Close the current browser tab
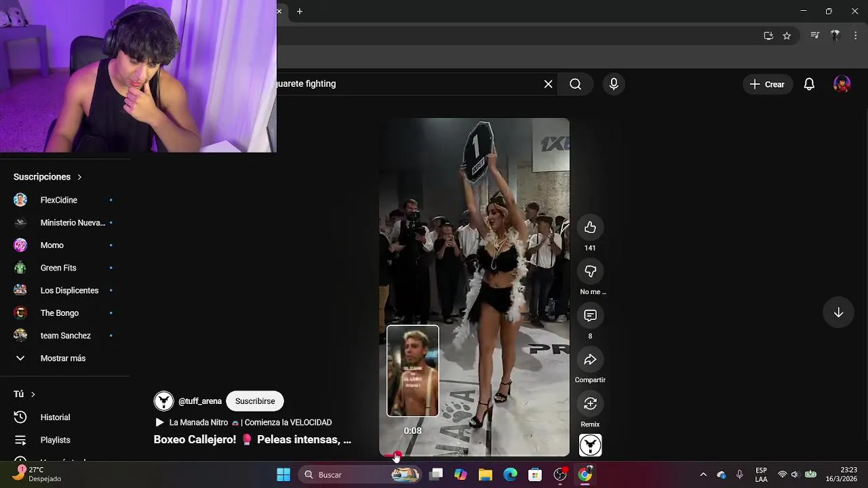This screenshot has width=868, height=488. pos(279,12)
